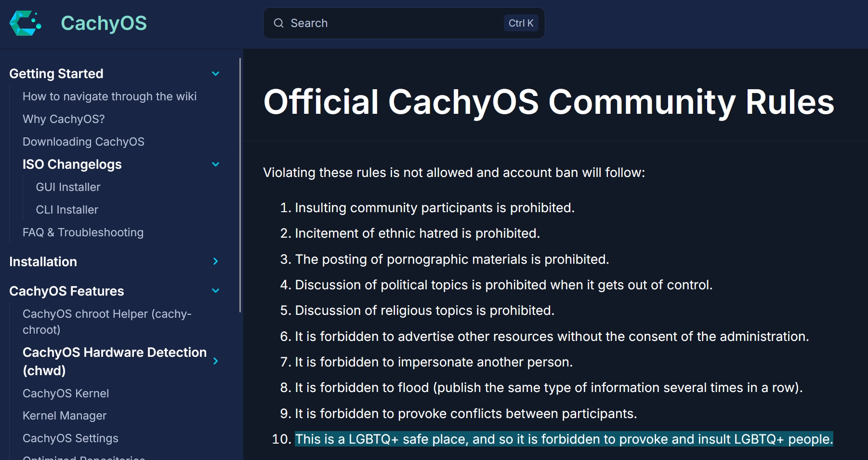Open the Kernel Manager page
The image size is (868, 460).
point(65,416)
